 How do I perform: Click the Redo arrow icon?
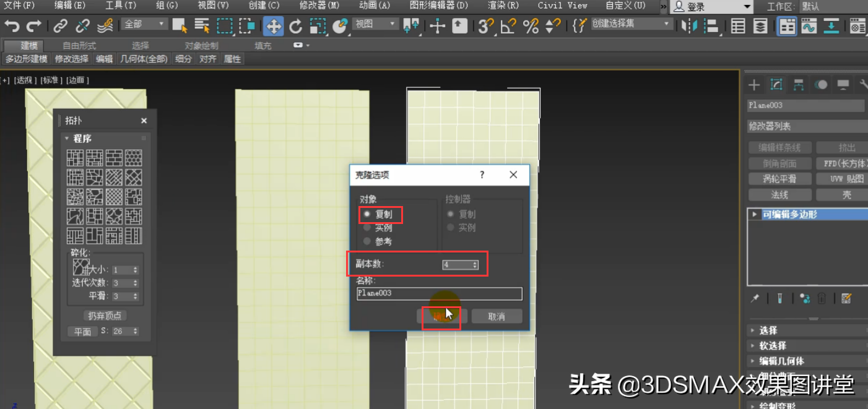34,26
